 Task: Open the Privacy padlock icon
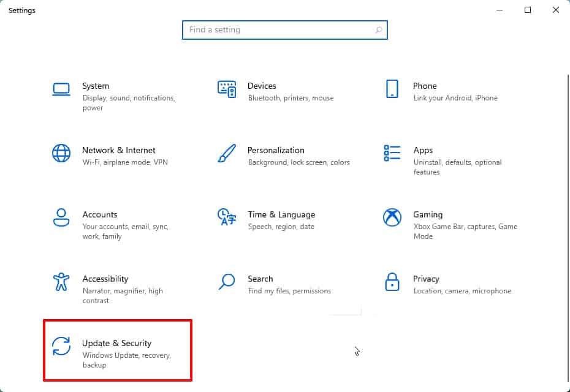click(392, 282)
